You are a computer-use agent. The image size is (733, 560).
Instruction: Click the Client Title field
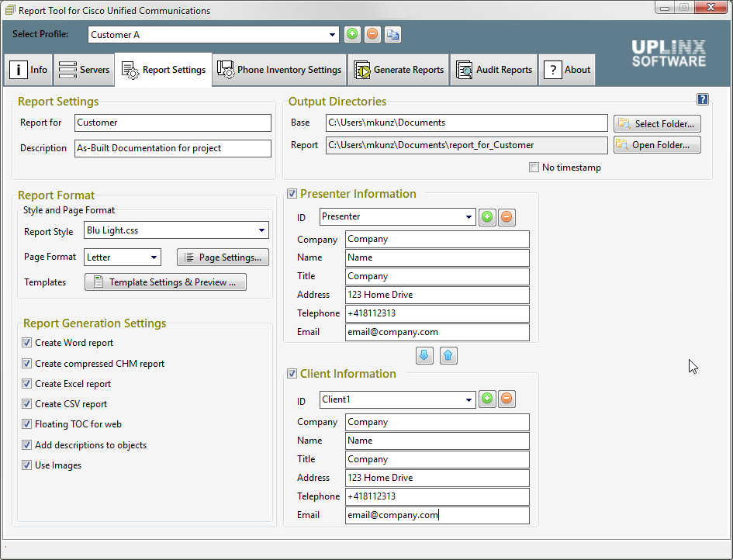437,459
